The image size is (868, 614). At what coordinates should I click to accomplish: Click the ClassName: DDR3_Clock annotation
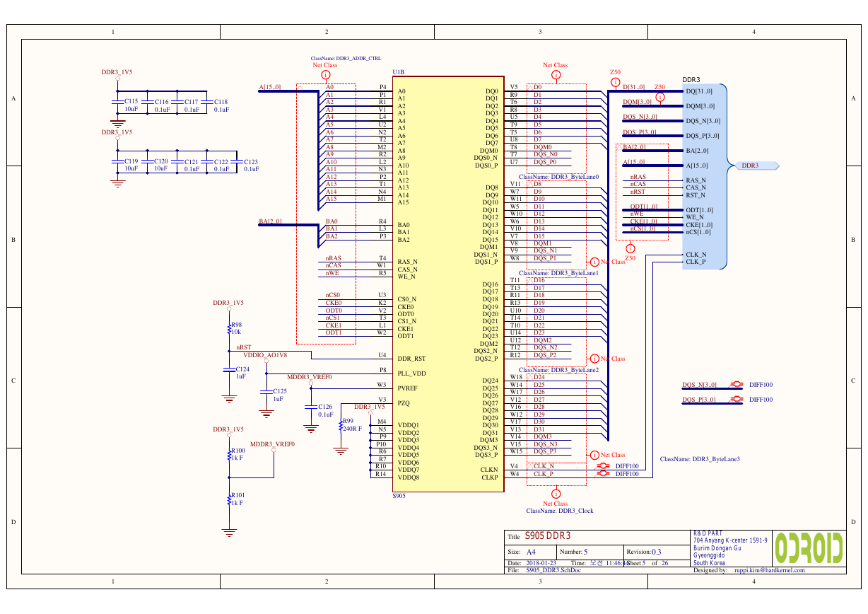click(x=560, y=510)
